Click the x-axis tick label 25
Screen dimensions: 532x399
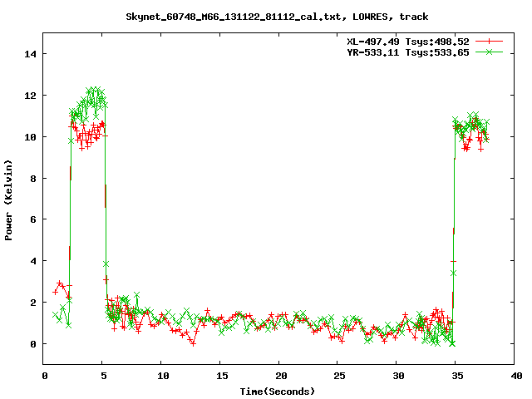click(x=339, y=376)
